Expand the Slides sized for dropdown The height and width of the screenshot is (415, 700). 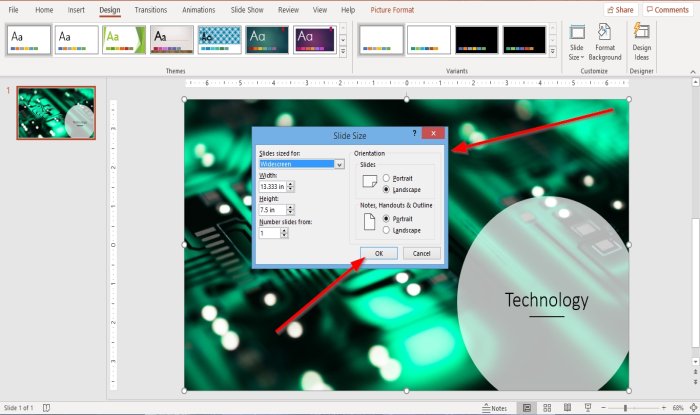tap(339, 164)
